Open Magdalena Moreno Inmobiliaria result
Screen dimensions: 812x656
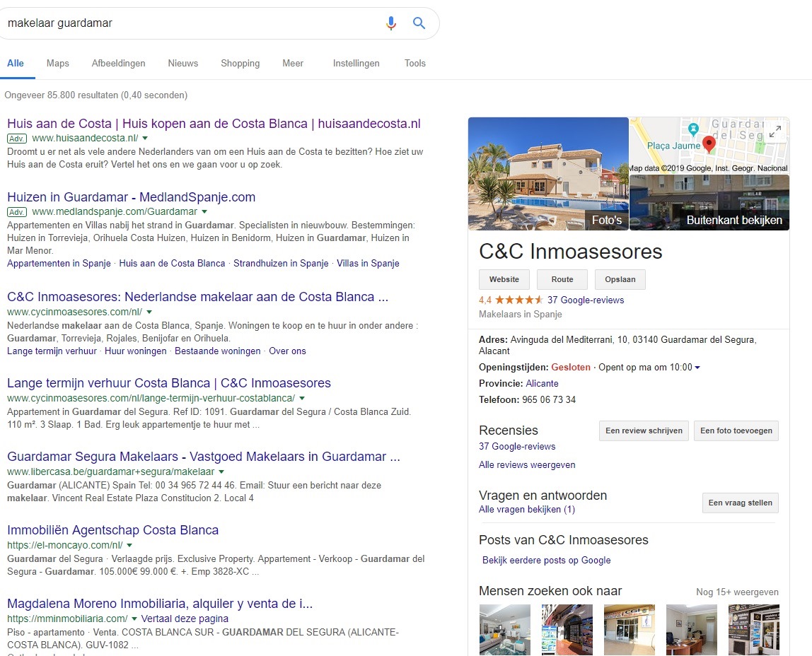click(160, 603)
